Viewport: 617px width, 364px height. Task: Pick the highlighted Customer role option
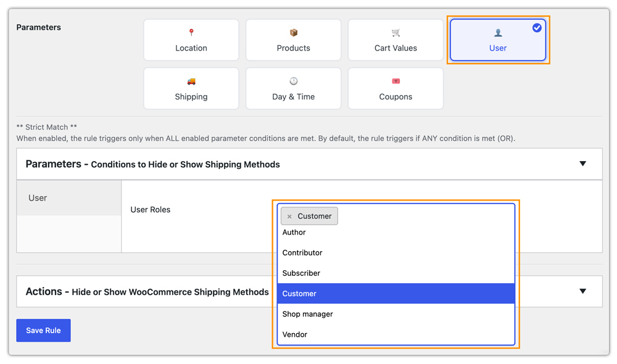[x=396, y=294]
